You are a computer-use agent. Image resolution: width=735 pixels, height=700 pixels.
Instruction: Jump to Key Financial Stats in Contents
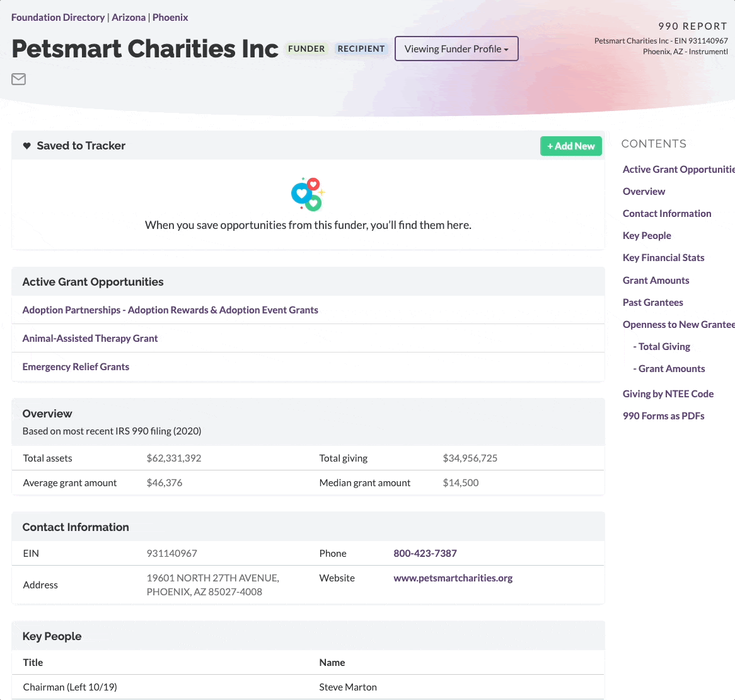pyautogui.click(x=663, y=257)
